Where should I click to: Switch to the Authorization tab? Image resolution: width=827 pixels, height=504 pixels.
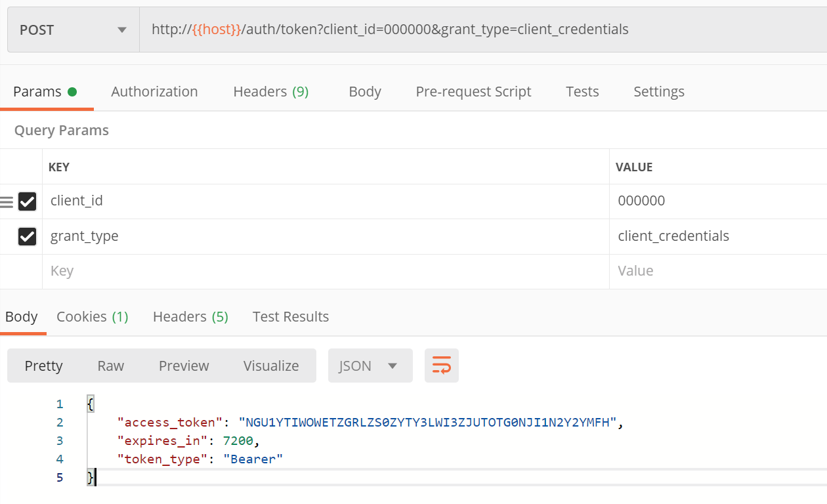click(x=154, y=92)
